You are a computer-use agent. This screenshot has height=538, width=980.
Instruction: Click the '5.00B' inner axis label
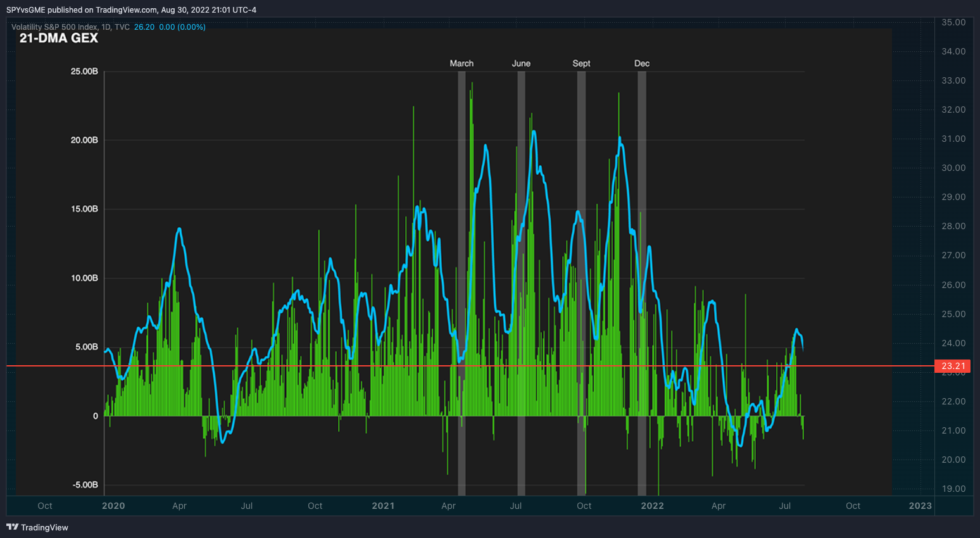pos(87,347)
